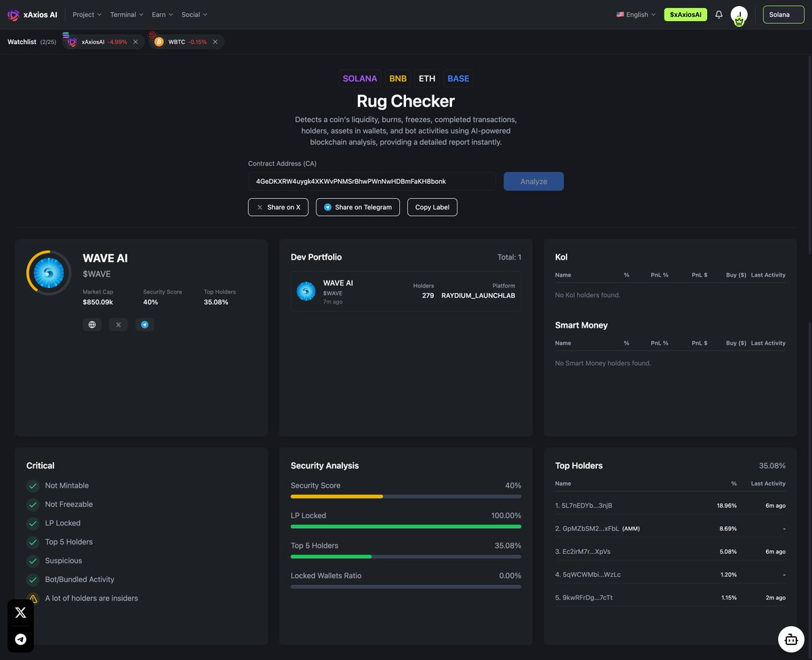This screenshot has width=812, height=660.
Task: Open WAVE AI X profile icon
Action: [x=118, y=325]
